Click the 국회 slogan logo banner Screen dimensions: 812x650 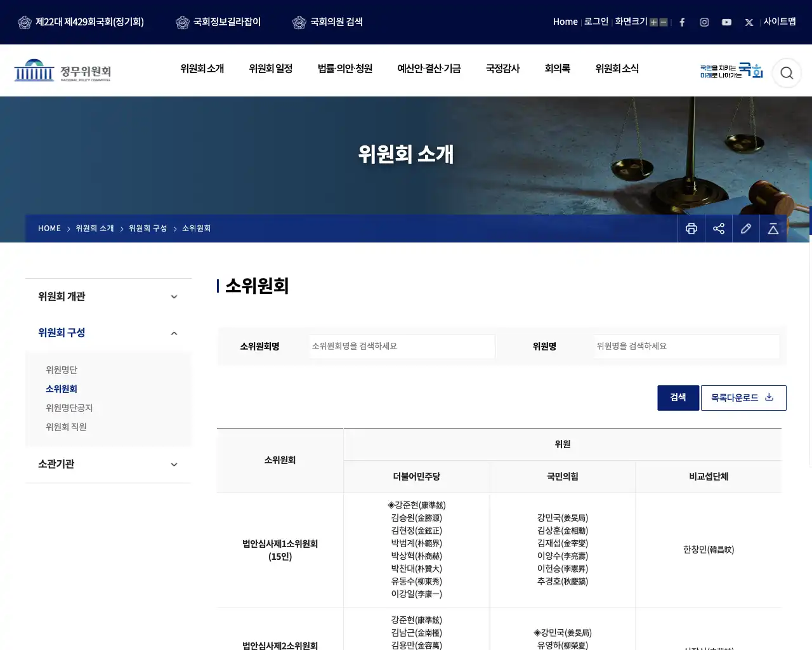731,70
